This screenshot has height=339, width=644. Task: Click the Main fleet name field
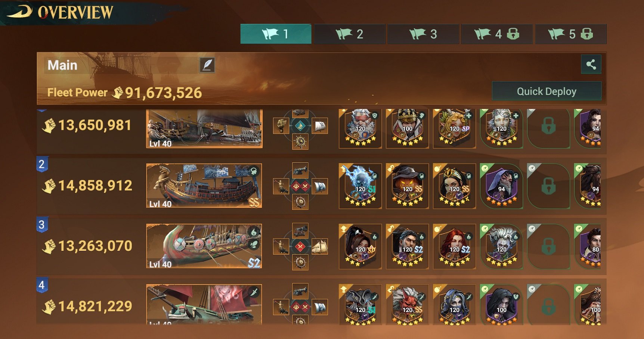(x=122, y=65)
